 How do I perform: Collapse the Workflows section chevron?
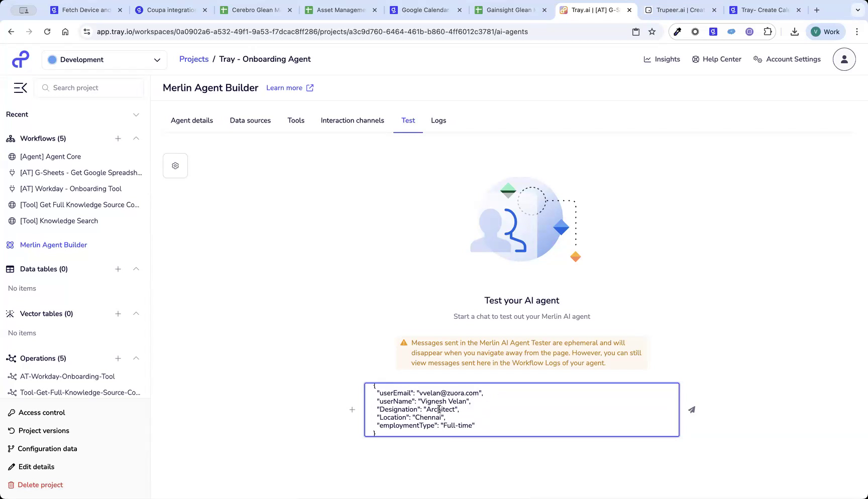[x=136, y=139]
